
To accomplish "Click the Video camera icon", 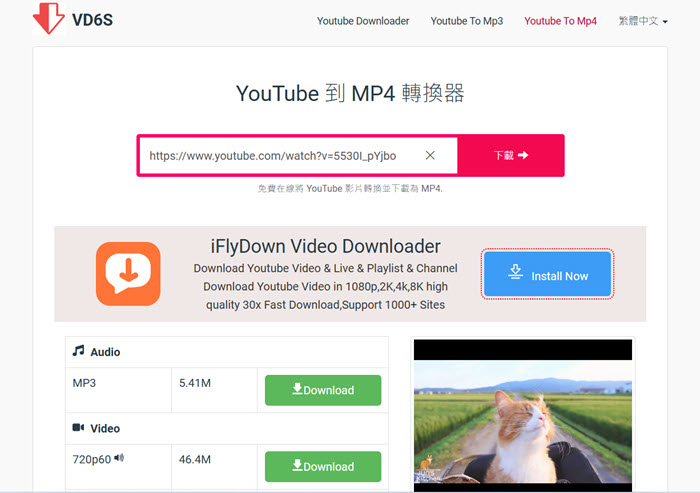I will tap(79, 427).
